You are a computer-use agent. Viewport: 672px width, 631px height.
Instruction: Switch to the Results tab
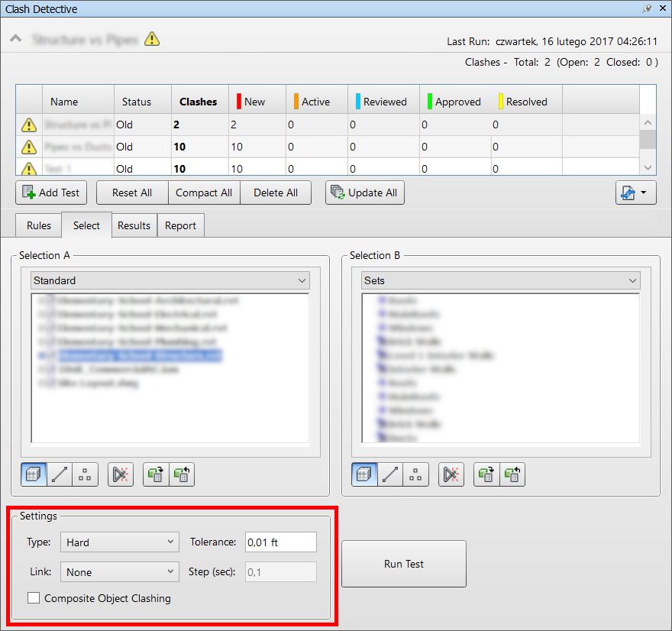point(134,225)
